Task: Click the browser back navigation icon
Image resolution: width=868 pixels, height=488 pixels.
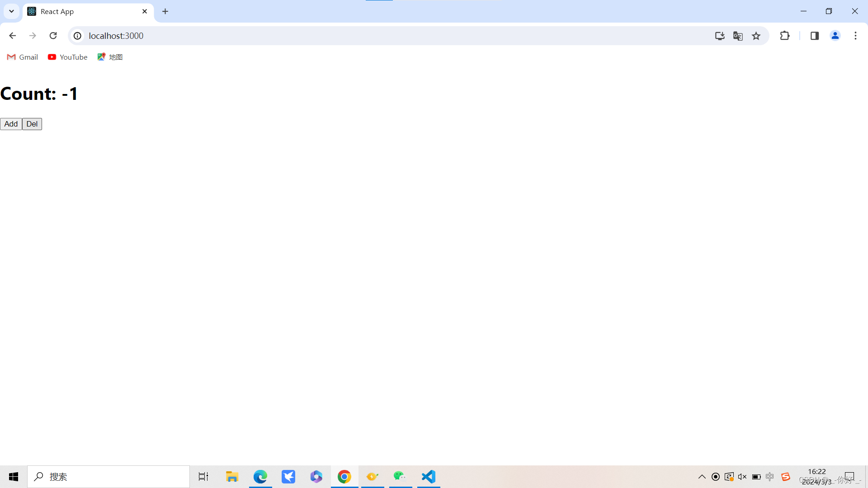Action: pos(13,36)
